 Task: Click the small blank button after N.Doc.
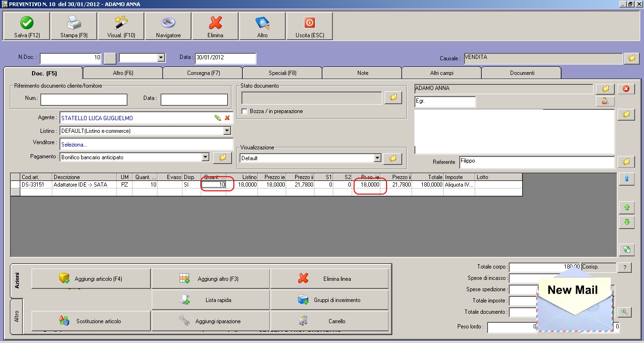[110, 58]
